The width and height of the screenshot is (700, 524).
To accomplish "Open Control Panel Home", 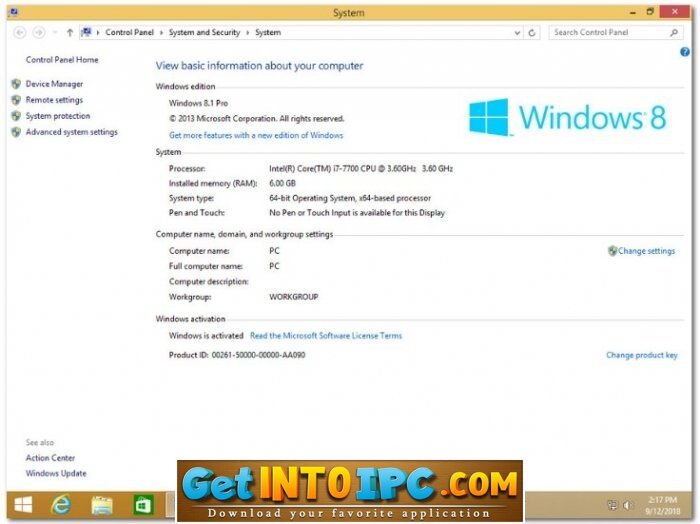I will tap(62, 60).
